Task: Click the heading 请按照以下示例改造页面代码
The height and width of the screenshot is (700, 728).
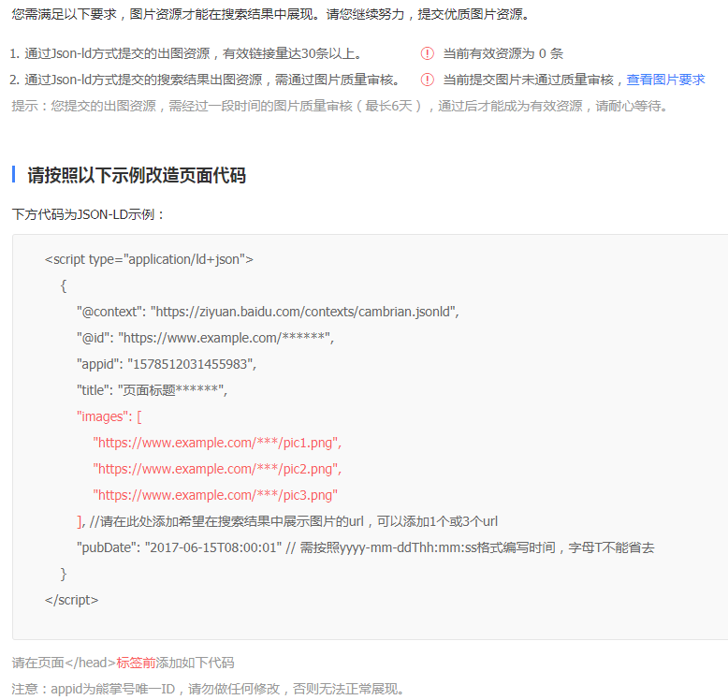Action: [x=137, y=175]
